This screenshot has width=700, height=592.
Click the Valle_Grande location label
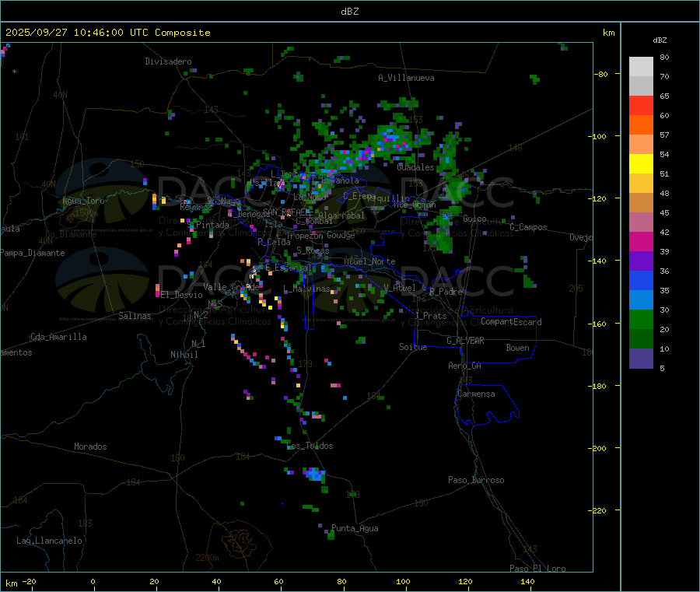pos(231,287)
